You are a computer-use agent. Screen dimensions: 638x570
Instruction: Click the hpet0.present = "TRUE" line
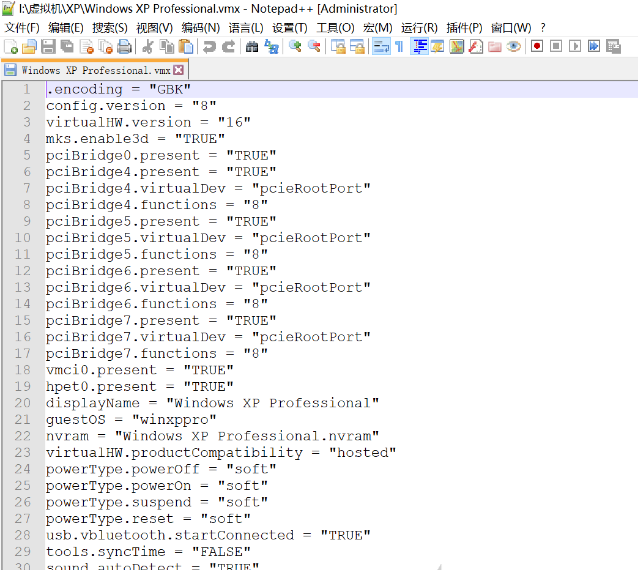tap(140, 387)
